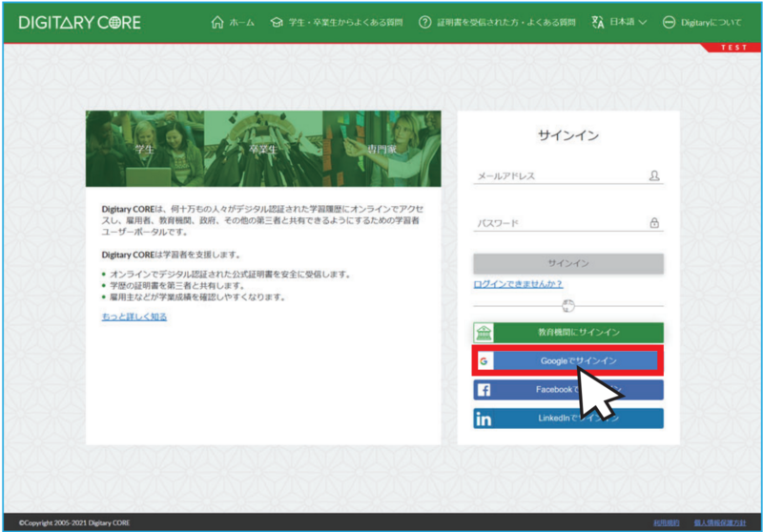Click the lock icon in the password field
The height and width of the screenshot is (532, 763).
point(654,223)
